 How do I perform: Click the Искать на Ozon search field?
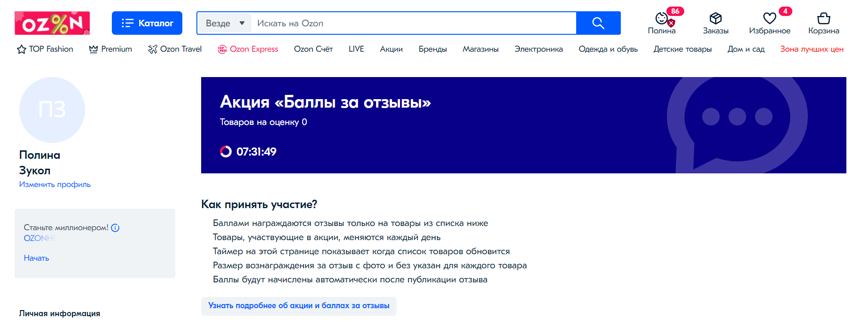coord(414,23)
